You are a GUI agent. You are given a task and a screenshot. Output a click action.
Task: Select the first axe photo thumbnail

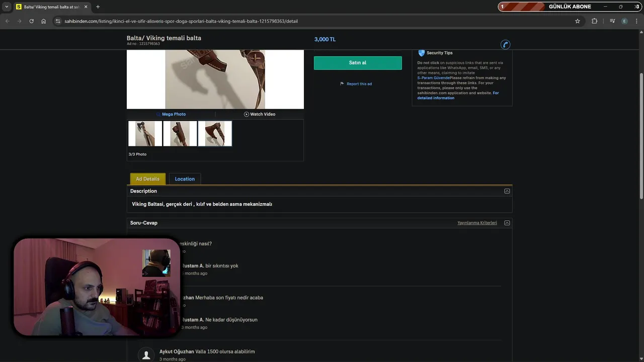[x=145, y=133]
